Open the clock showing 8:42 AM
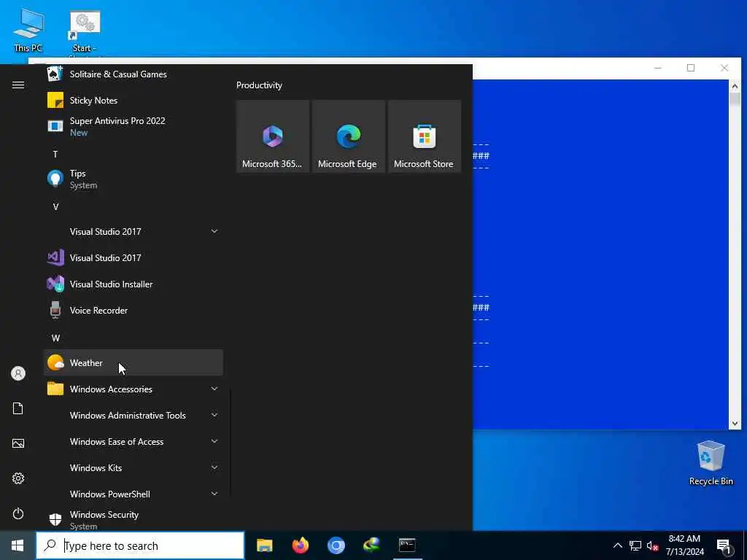This screenshot has width=747, height=560. point(684,545)
